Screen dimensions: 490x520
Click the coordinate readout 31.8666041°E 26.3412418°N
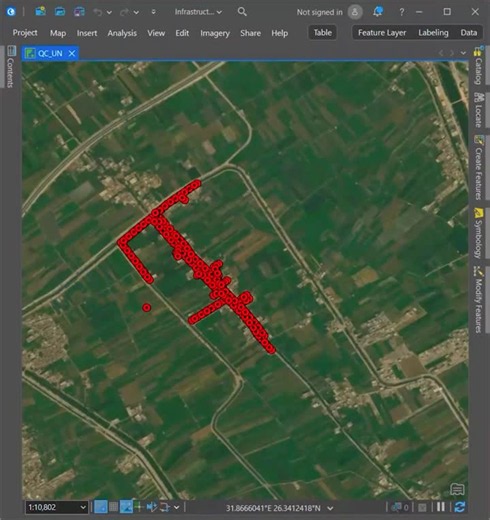[x=273, y=508]
